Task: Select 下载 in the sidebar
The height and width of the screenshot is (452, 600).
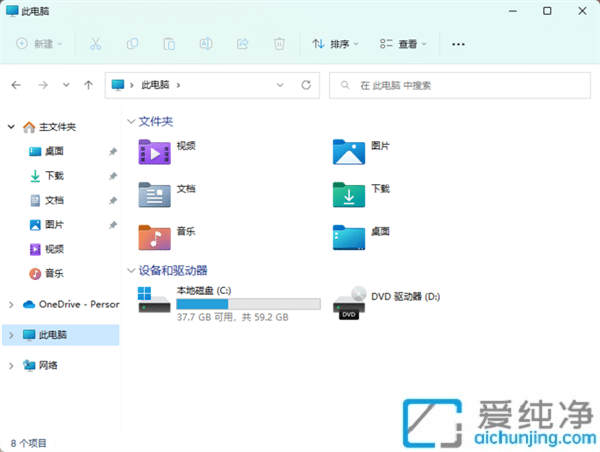Action: 54,176
